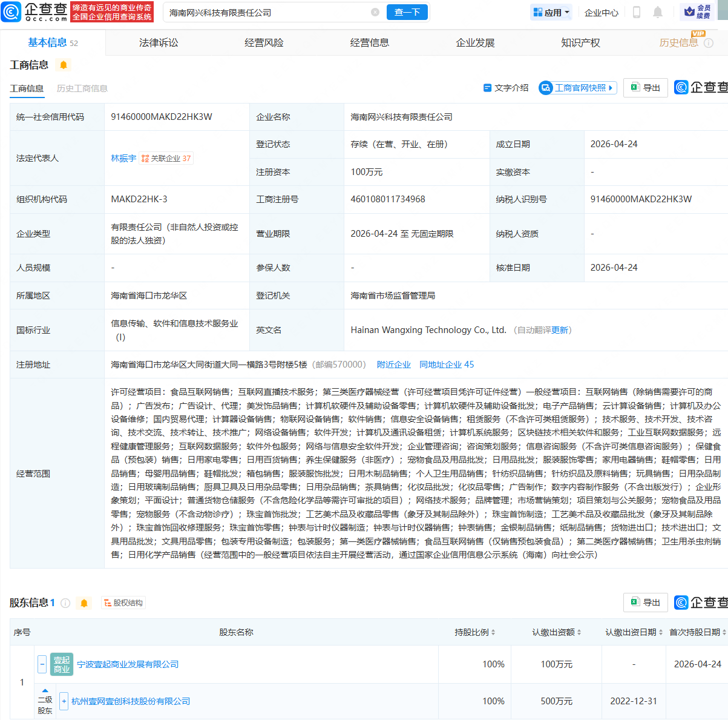Clear the search box with the X icon
Viewport: 728px width, 720px height.
point(375,12)
